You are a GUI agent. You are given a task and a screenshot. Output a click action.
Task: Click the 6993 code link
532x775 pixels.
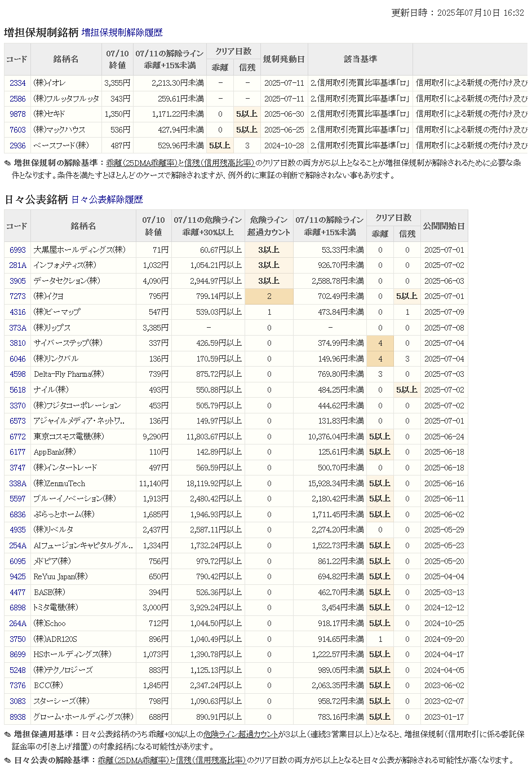click(x=17, y=250)
